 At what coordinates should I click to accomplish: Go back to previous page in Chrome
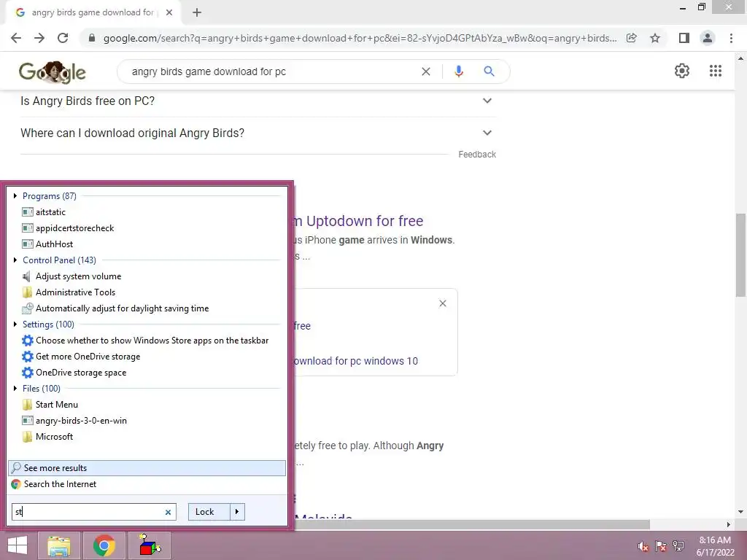(16, 38)
